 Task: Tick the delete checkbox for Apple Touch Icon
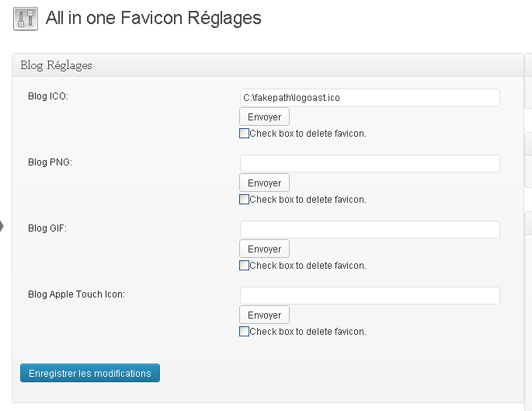pos(245,332)
